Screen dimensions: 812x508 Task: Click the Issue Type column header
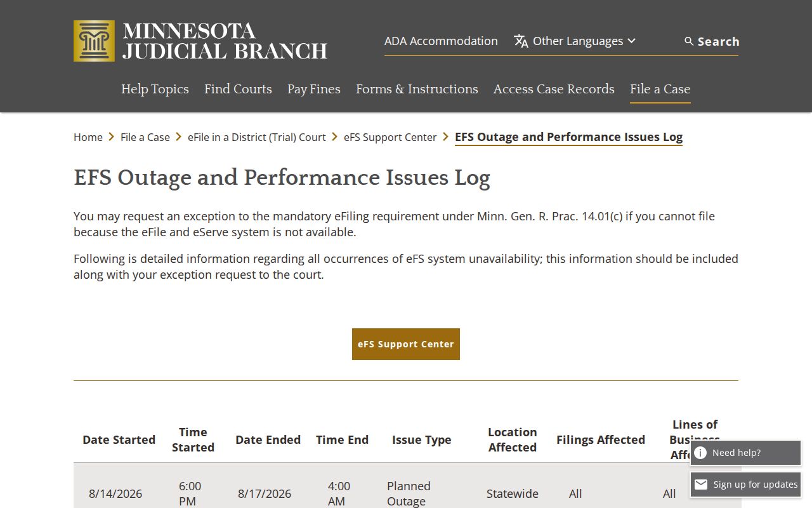click(x=422, y=439)
